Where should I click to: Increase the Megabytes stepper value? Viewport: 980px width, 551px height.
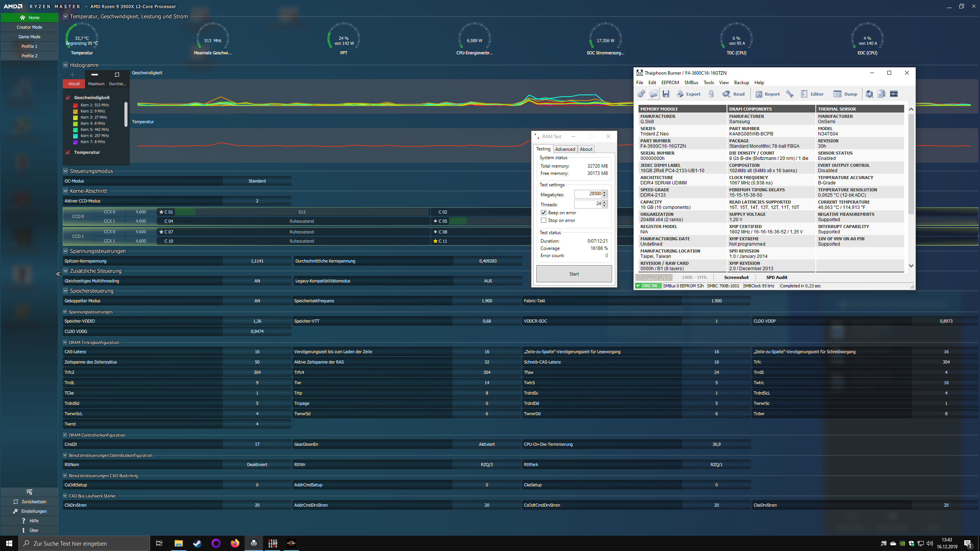point(604,192)
